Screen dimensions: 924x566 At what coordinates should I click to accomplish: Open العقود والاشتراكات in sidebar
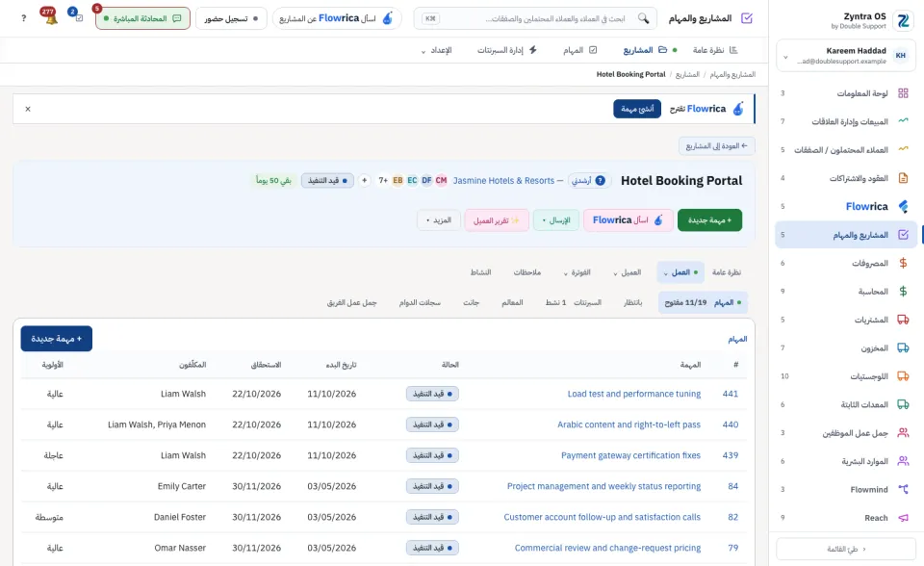(846, 178)
